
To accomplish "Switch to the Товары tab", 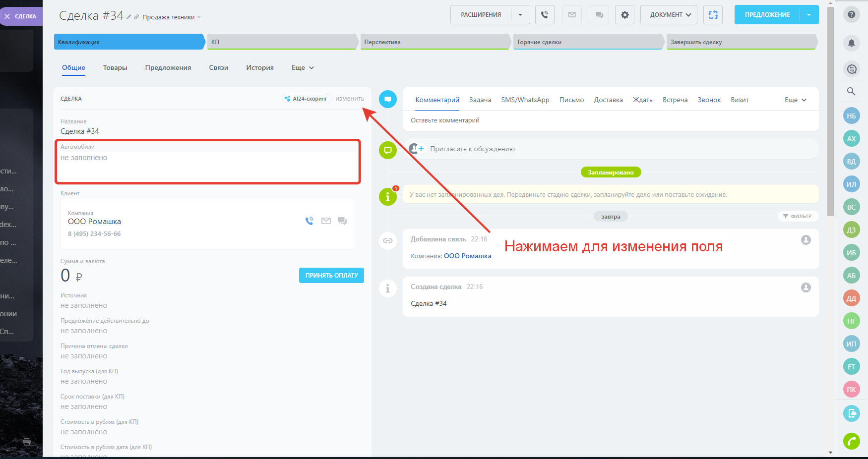I will tap(115, 68).
